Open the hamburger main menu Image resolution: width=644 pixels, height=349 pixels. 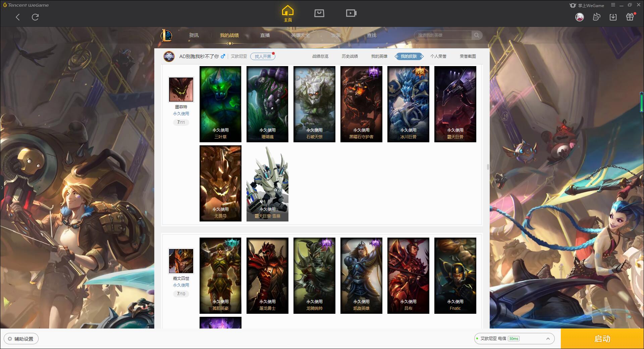613,5
